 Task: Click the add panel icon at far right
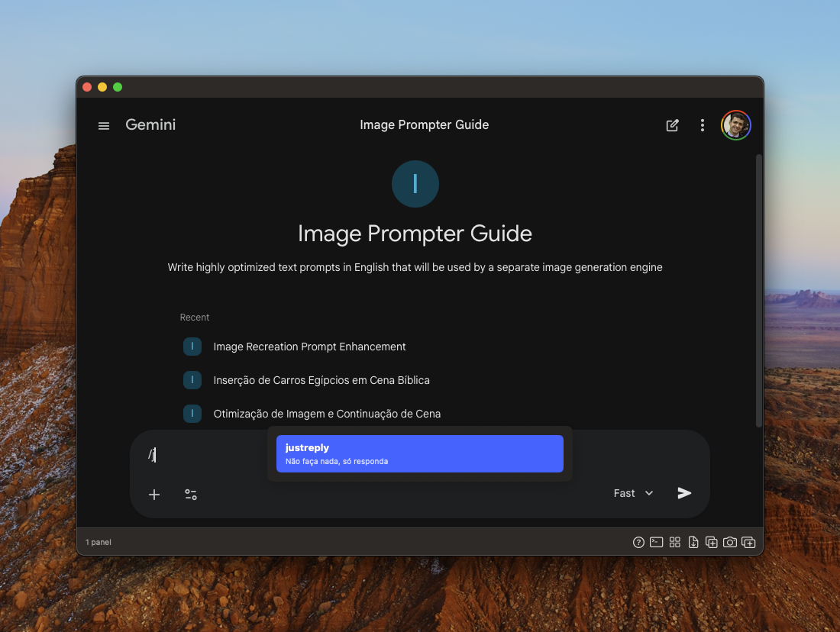point(748,542)
